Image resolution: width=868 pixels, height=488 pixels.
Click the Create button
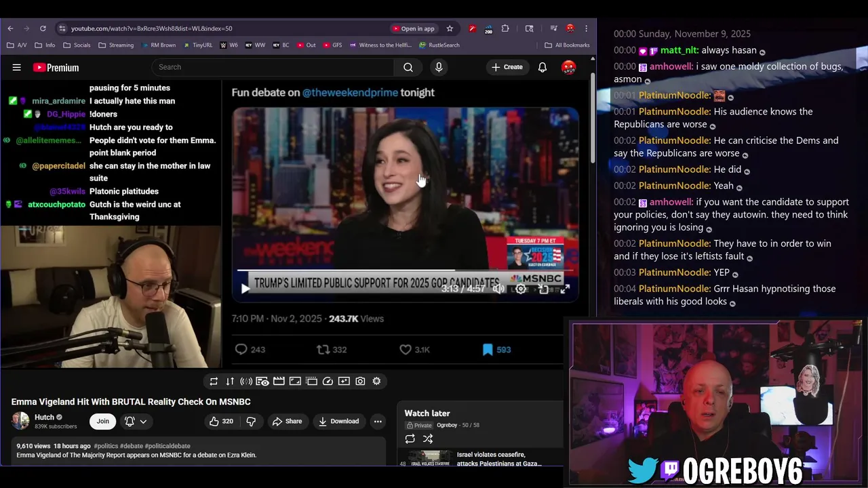[x=507, y=67]
